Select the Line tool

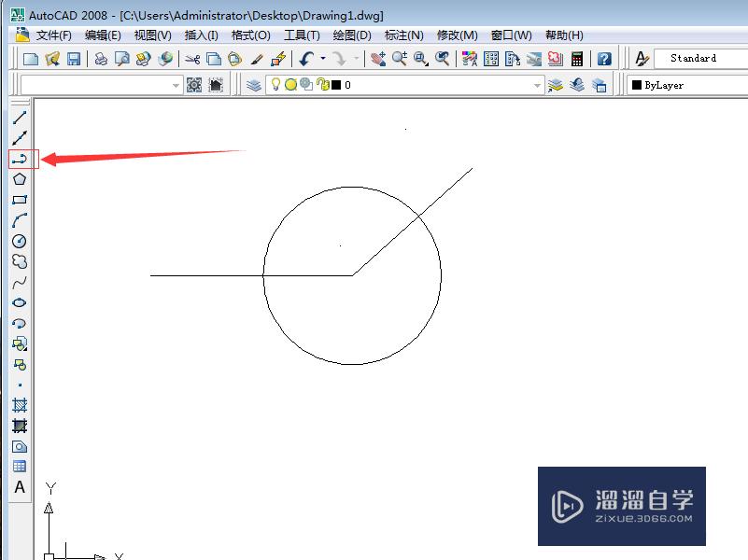pyautogui.click(x=21, y=117)
